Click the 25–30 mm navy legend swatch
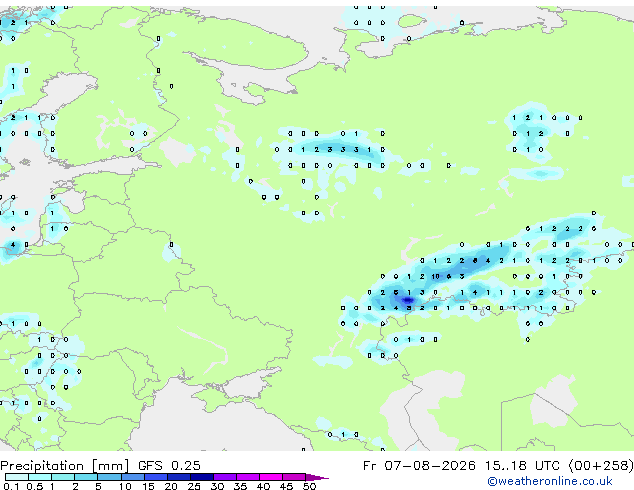 point(201,477)
